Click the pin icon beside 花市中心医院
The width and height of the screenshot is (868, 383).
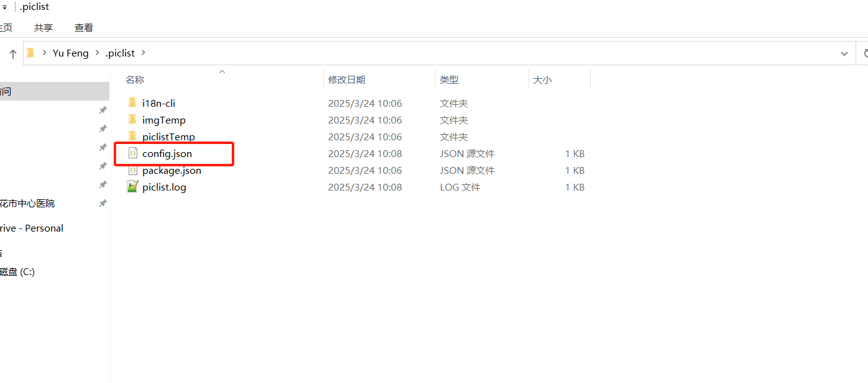tap(103, 203)
